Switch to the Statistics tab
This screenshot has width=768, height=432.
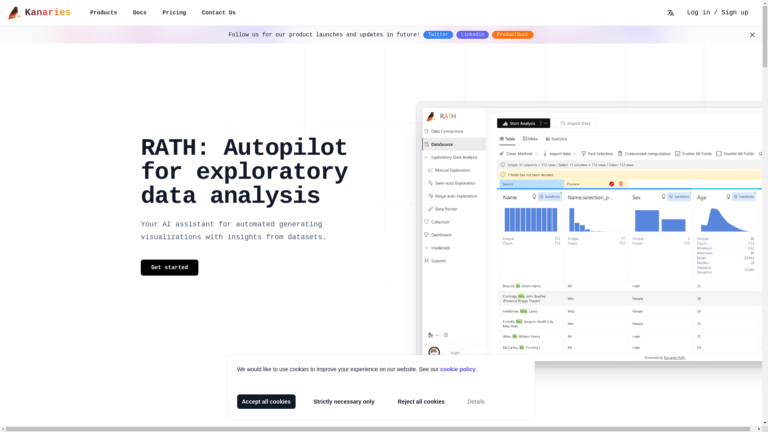coord(556,139)
